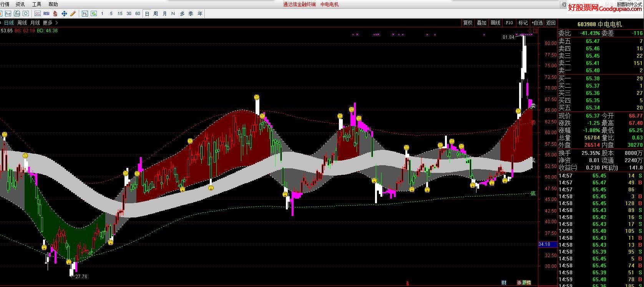Select the 日 daily period button
Screen dimensions: 644x287
pyautogui.click(x=147, y=13)
